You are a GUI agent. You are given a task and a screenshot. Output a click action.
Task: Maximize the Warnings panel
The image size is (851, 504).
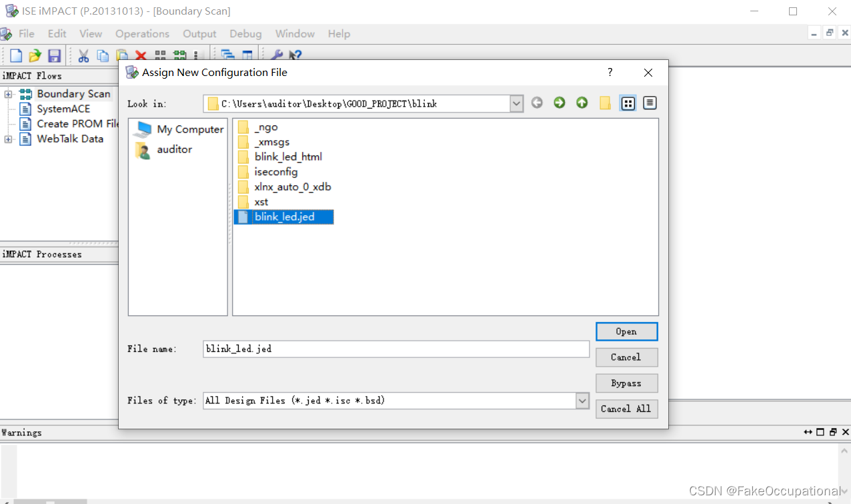820,432
